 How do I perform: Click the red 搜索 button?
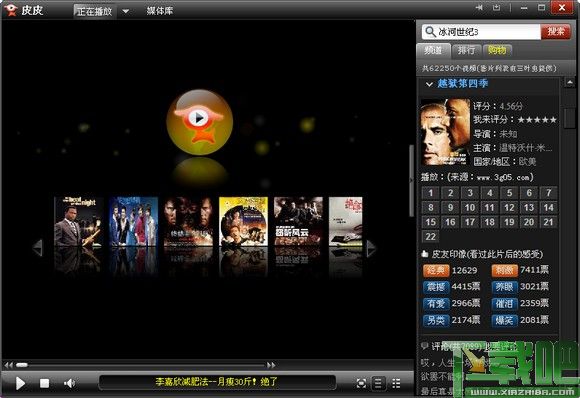(556, 32)
